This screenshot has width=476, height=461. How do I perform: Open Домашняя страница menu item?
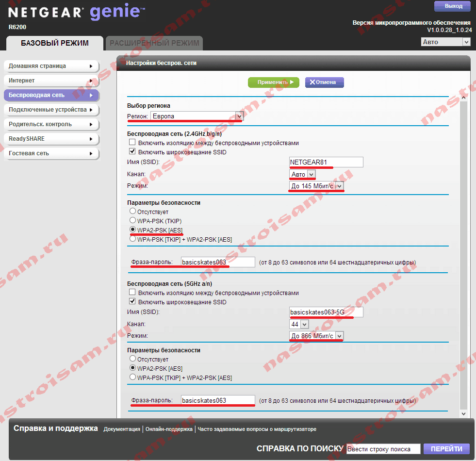(x=51, y=66)
